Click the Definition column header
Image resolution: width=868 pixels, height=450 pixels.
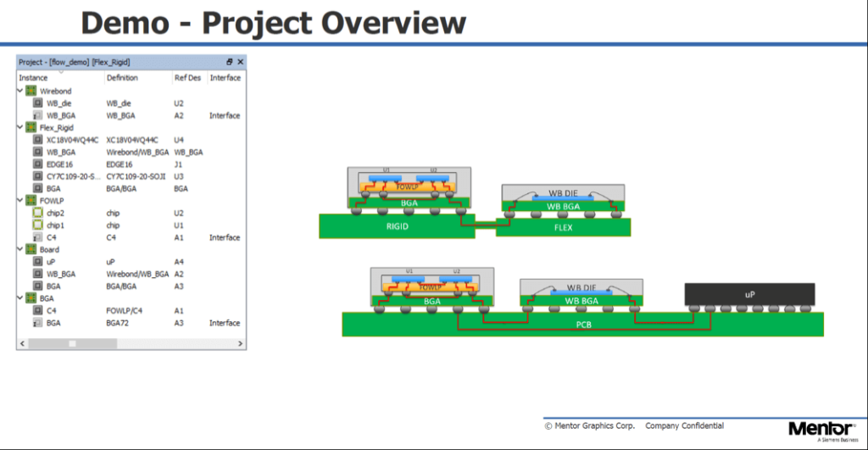coord(122,77)
